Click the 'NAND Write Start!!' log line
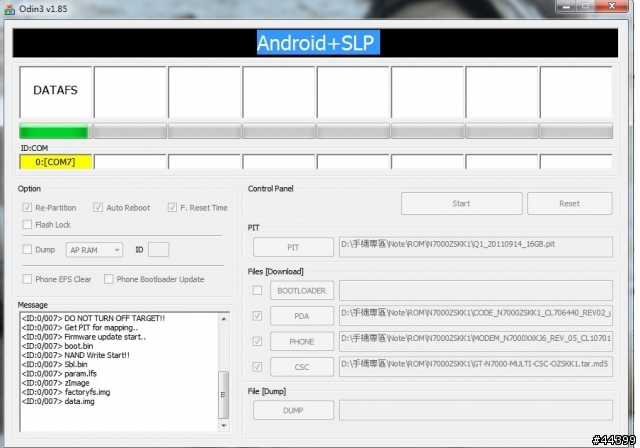 click(x=76, y=355)
